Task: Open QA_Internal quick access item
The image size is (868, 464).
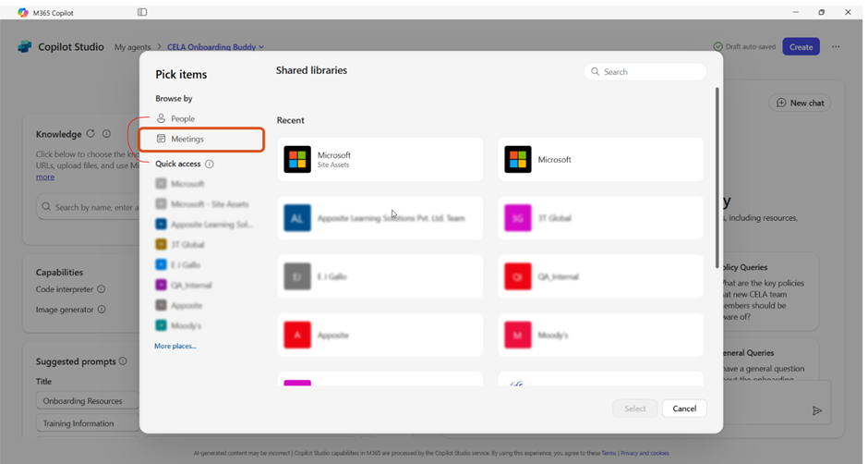Action: click(x=184, y=286)
